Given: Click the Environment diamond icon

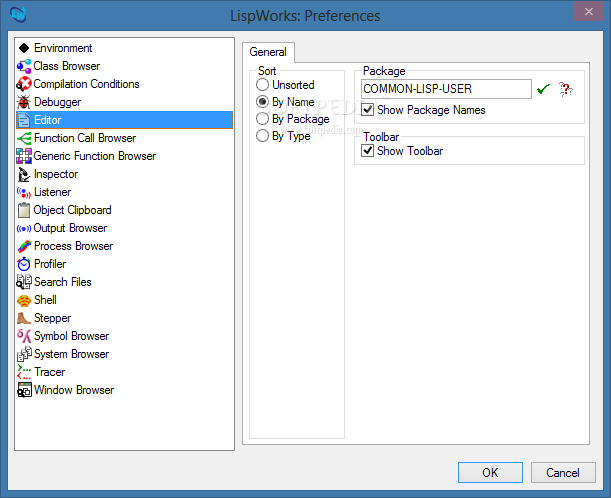Looking at the screenshot, I should click(x=24, y=48).
